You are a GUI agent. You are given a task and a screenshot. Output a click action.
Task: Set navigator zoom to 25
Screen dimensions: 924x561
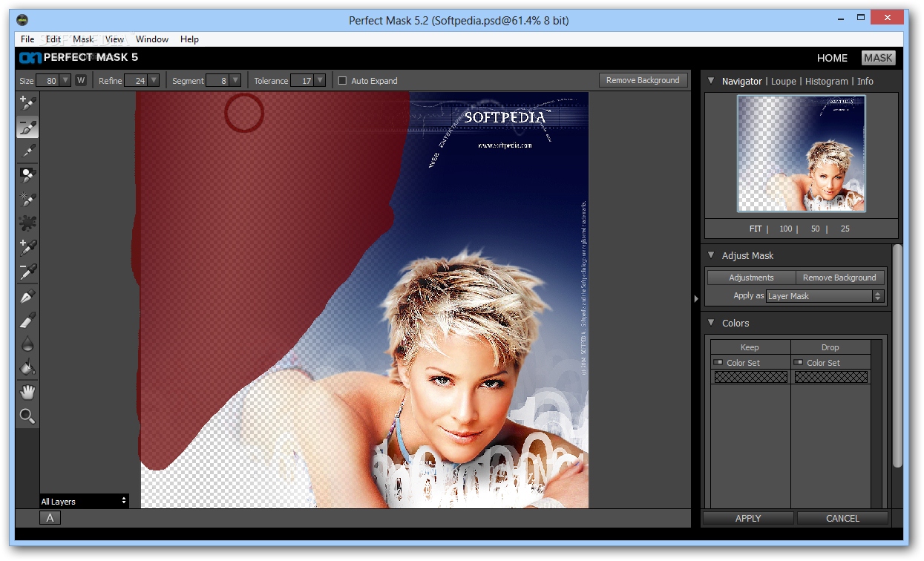[845, 229]
